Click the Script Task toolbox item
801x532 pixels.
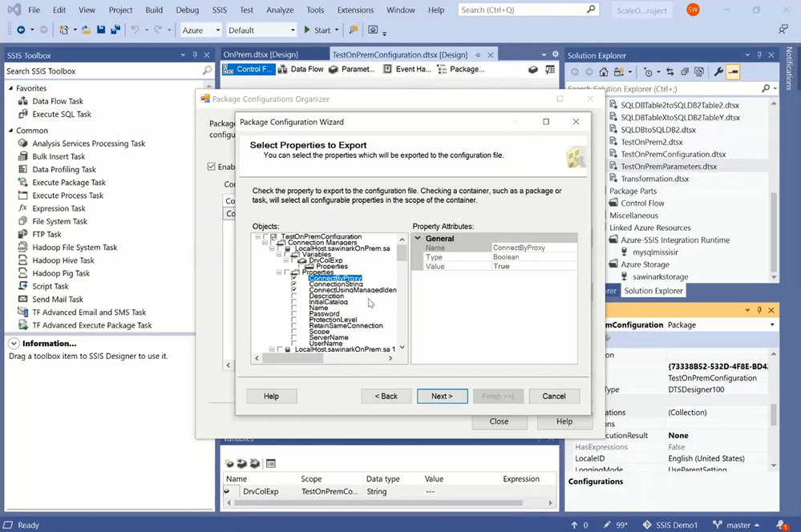pyautogui.click(x=50, y=286)
